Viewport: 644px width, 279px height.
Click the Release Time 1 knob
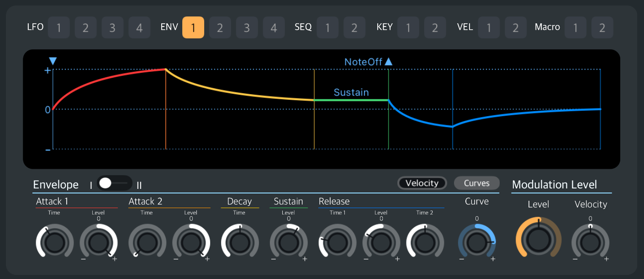pyautogui.click(x=337, y=242)
